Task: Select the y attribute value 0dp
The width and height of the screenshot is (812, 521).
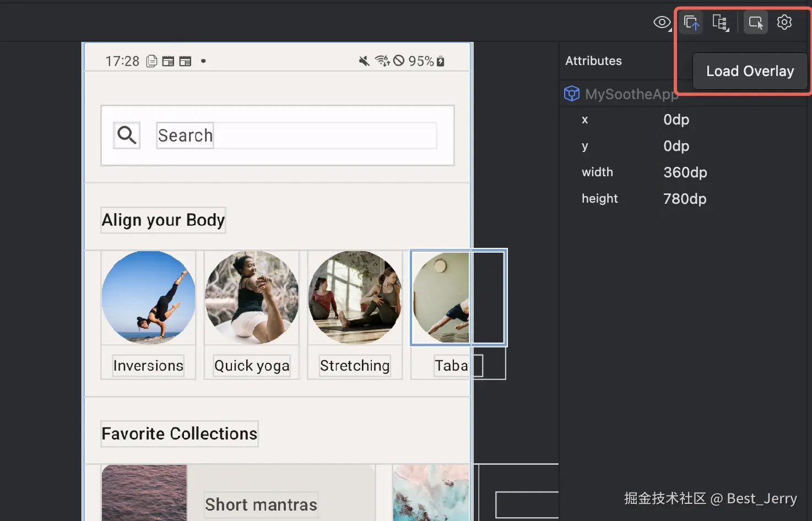Action: point(676,146)
